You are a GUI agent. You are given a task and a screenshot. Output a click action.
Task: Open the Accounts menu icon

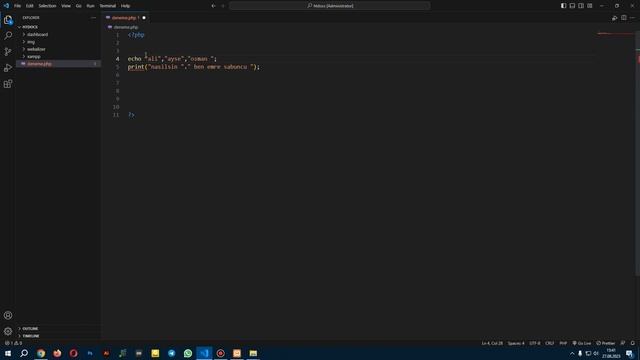8,315
